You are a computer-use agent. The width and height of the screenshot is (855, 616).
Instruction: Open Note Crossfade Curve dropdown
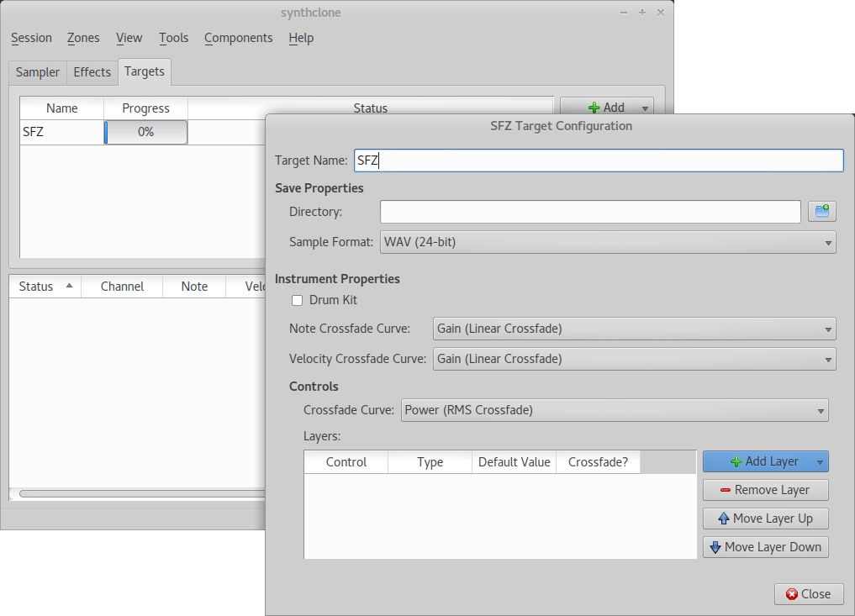[634, 329]
